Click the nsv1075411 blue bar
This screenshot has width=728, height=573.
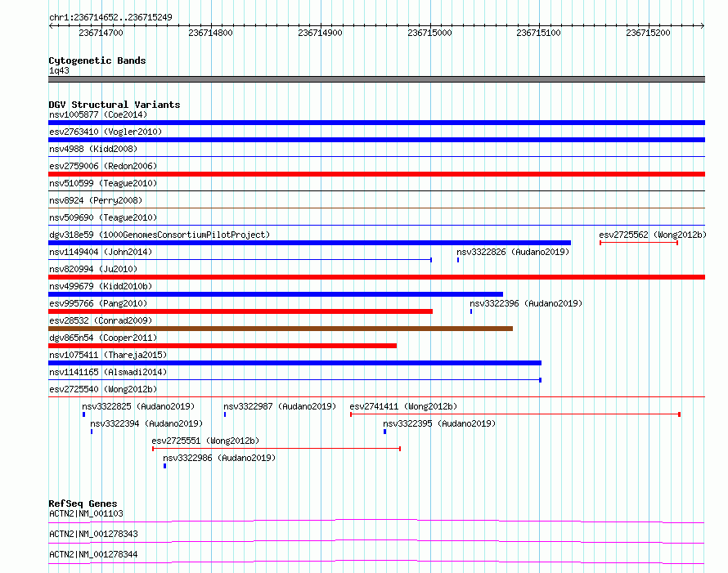point(294,363)
